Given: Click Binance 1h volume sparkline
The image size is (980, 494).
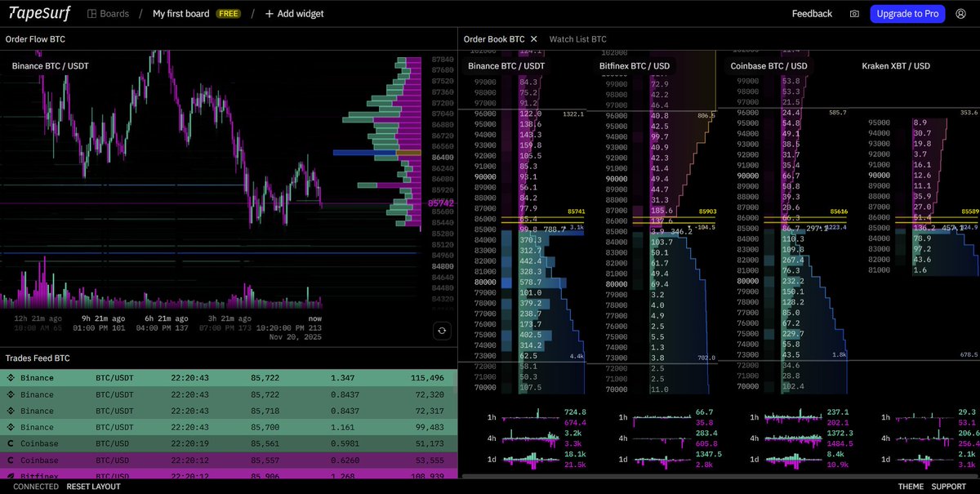Looking at the screenshot, I should coord(532,417).
